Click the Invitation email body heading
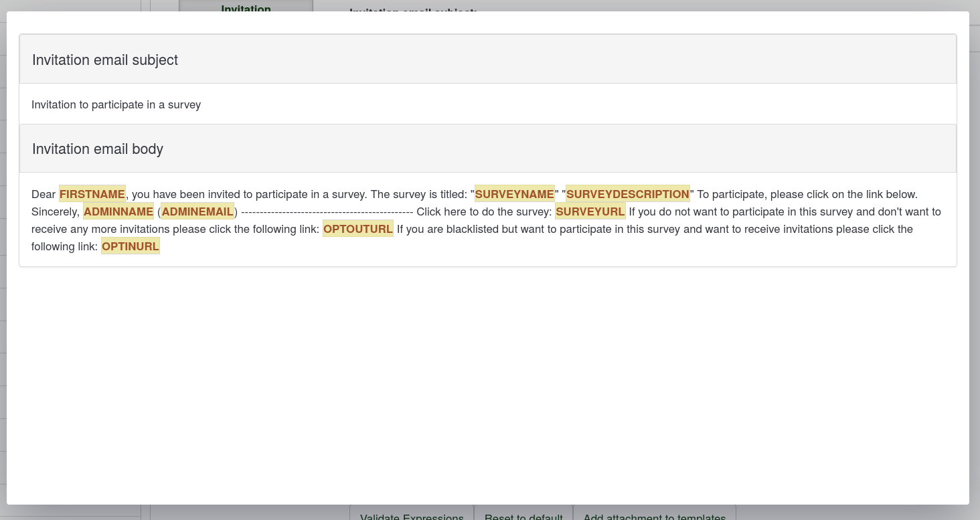The height and width of the screenshot is (520, 980). point(98,149)
